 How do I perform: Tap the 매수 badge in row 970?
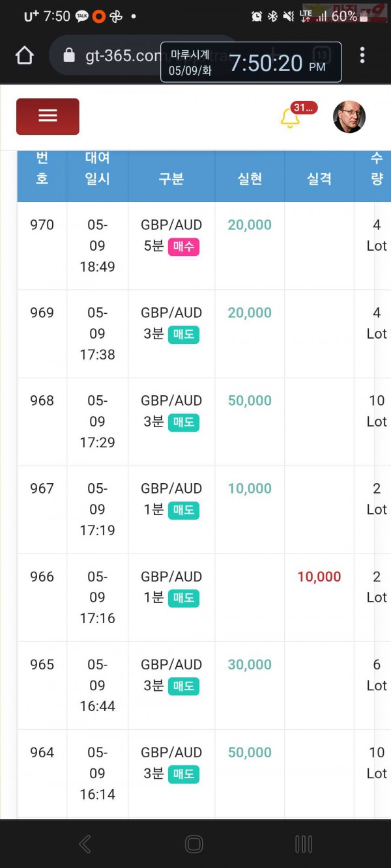(x=183, y=247)
